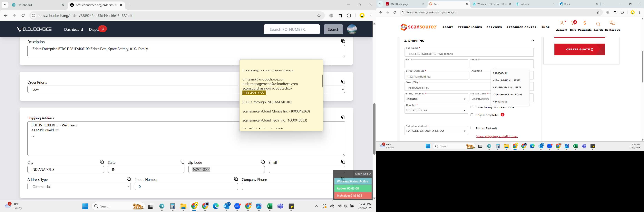Open the Address Type dropdown showing Commercial

click(79, 186)
